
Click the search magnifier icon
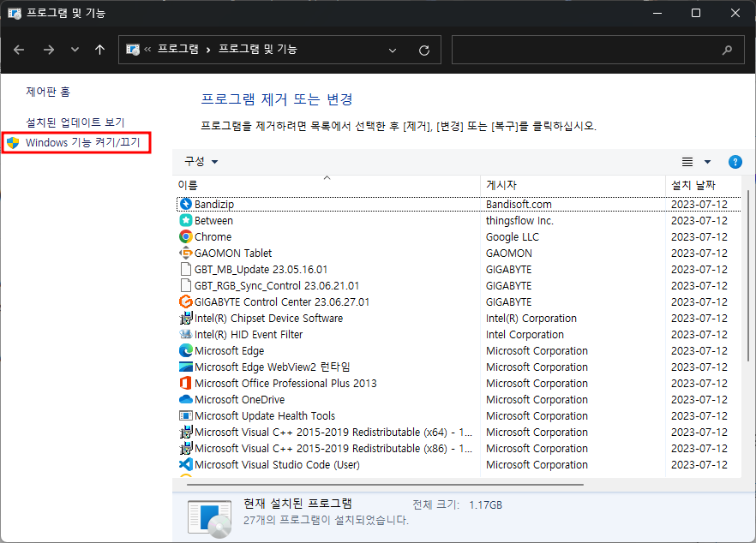tap(727, 50)
